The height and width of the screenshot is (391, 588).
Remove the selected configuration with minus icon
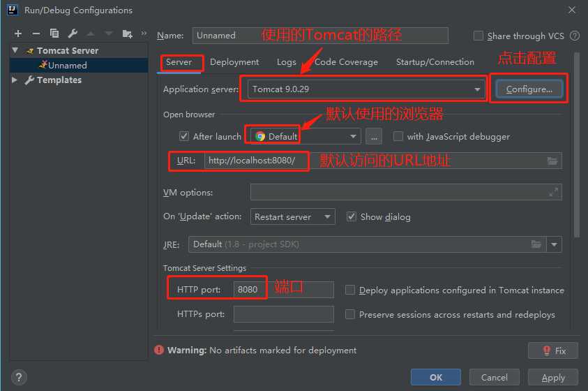click(36, 34)
